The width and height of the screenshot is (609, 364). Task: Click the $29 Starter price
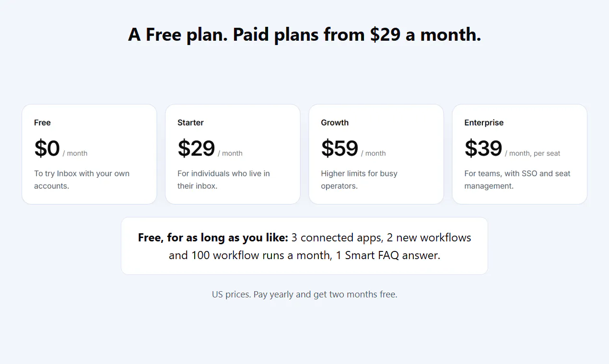pyautogui.click(x=196, y=148)
